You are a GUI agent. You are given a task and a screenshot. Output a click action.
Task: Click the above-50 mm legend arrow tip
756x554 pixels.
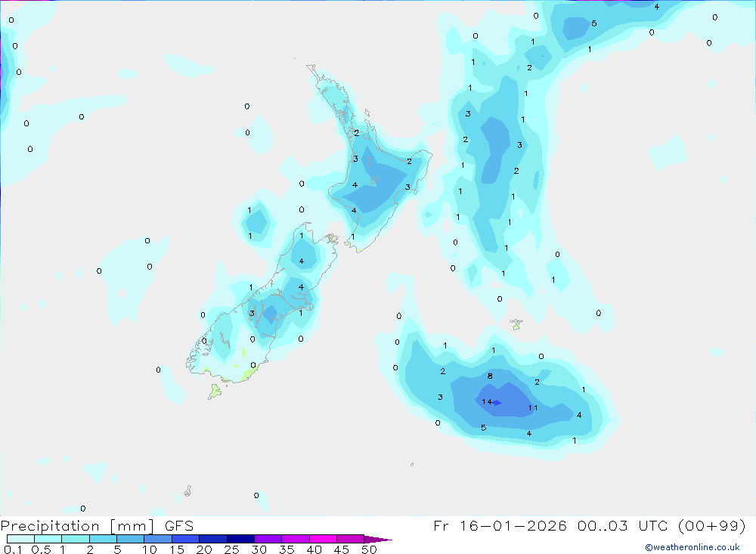tap(378, 539)
